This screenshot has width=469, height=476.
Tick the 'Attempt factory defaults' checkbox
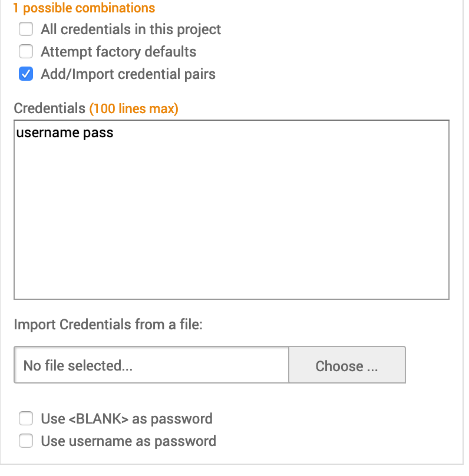coord(26,51)
